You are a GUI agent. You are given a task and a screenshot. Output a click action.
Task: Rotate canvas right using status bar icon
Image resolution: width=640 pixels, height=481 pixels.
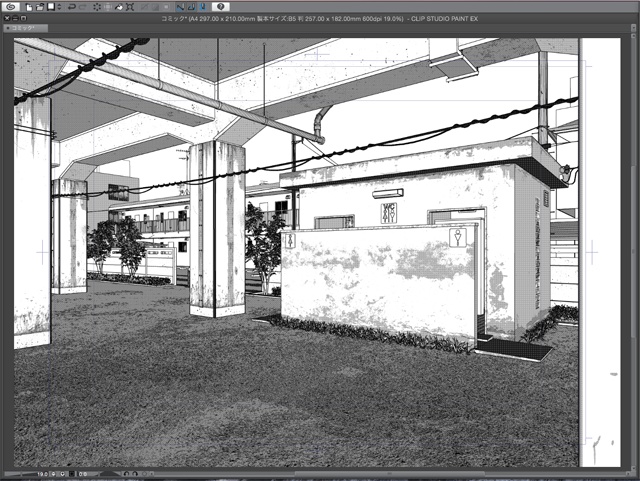tap(135, 474)
